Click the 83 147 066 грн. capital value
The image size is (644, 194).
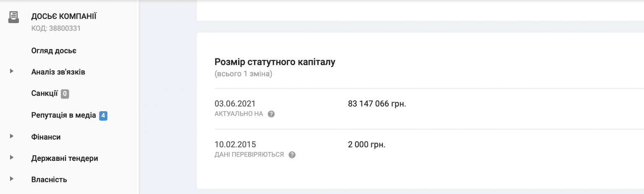377,104
